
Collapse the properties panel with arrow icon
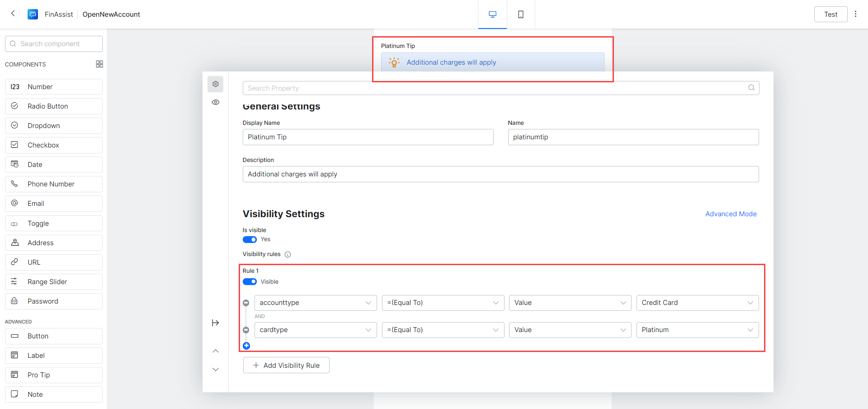click(216, 323)
